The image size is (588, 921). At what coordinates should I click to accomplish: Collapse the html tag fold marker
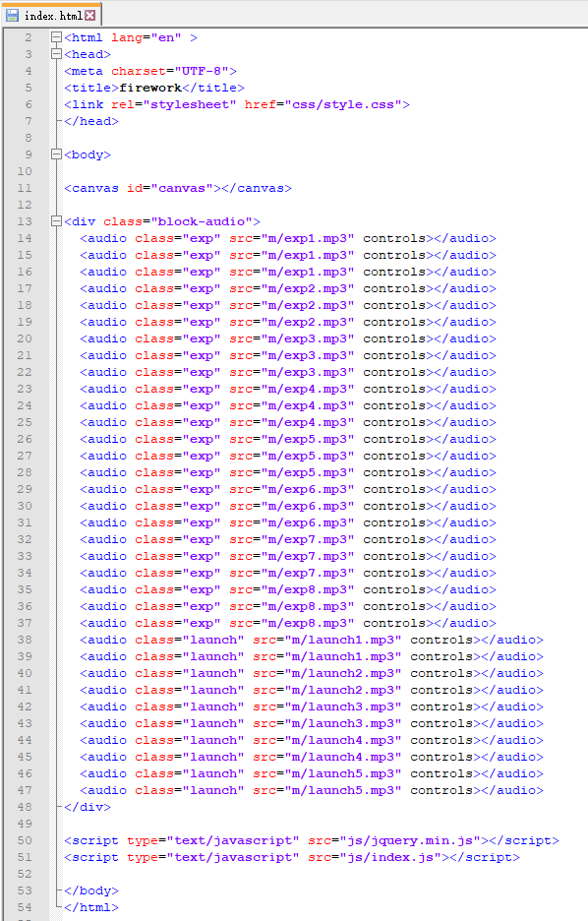(56, 37)
